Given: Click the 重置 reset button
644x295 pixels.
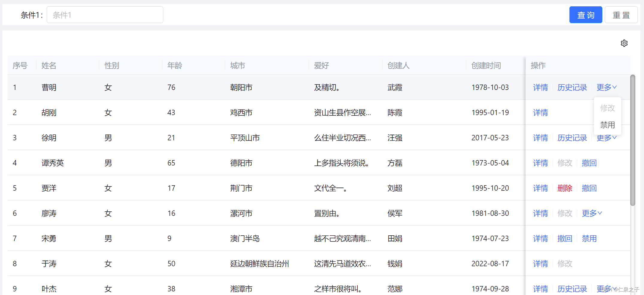Looking at the screenshot, I should 621,15.
